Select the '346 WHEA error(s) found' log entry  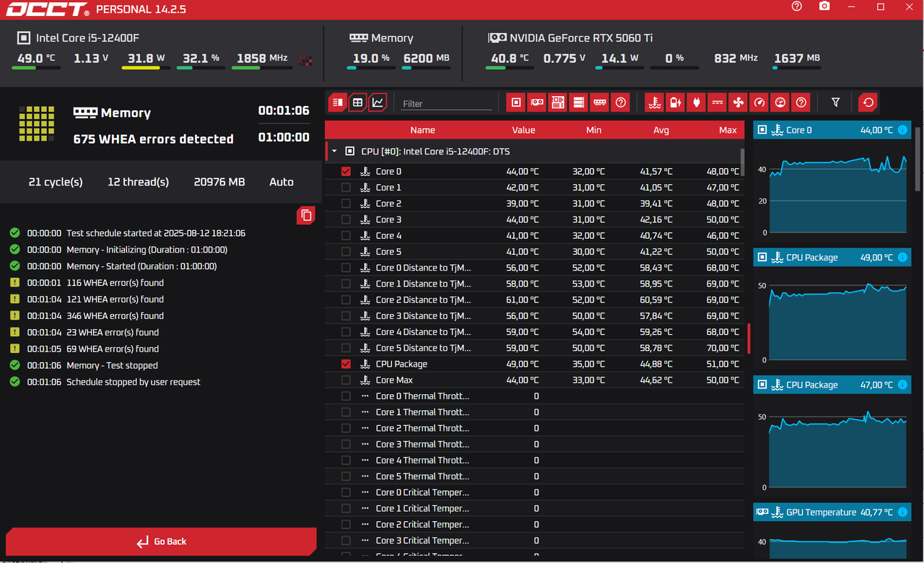click(x=115, y=315)
